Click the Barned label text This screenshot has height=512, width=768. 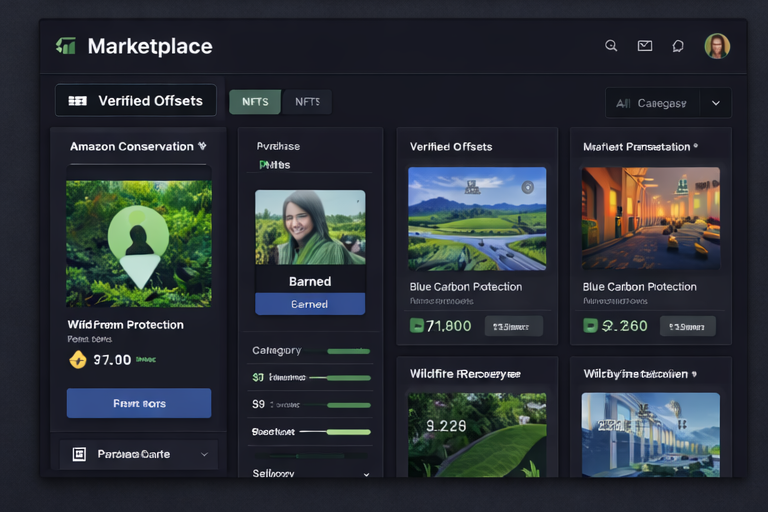point(310,281)
